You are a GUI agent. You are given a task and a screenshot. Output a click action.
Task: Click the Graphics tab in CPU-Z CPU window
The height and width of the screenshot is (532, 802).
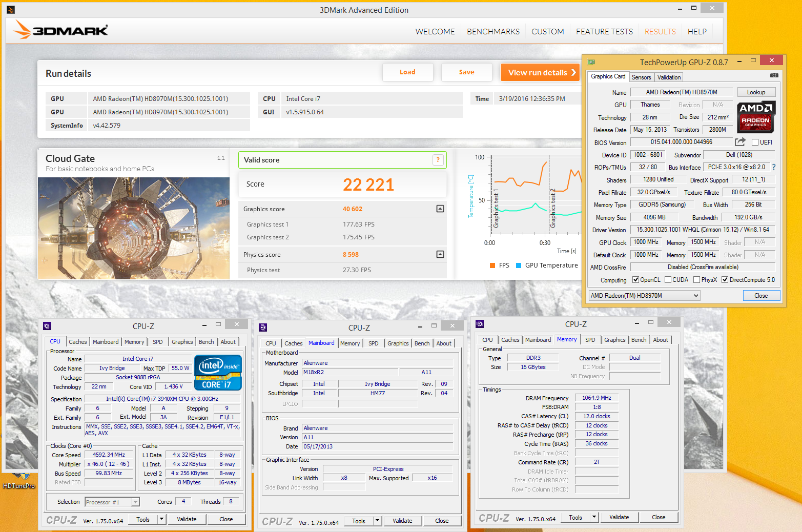pos(182,342)
